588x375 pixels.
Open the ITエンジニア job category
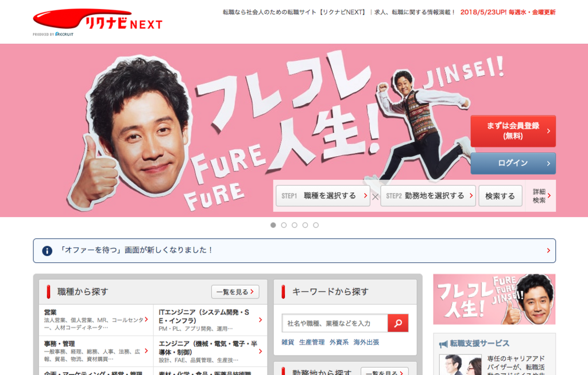coord(210,320)
